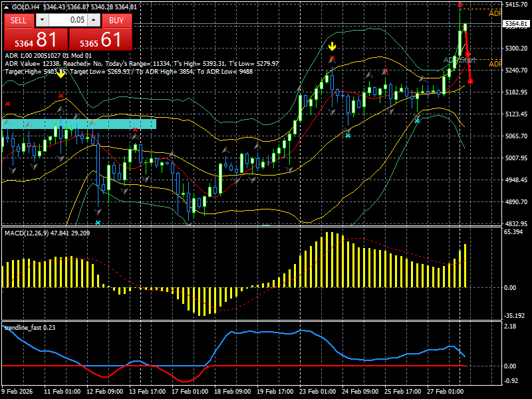Screen dimensions: 532x399
Task: Collapse the one-click trading panel triangle
Action: 7,7
